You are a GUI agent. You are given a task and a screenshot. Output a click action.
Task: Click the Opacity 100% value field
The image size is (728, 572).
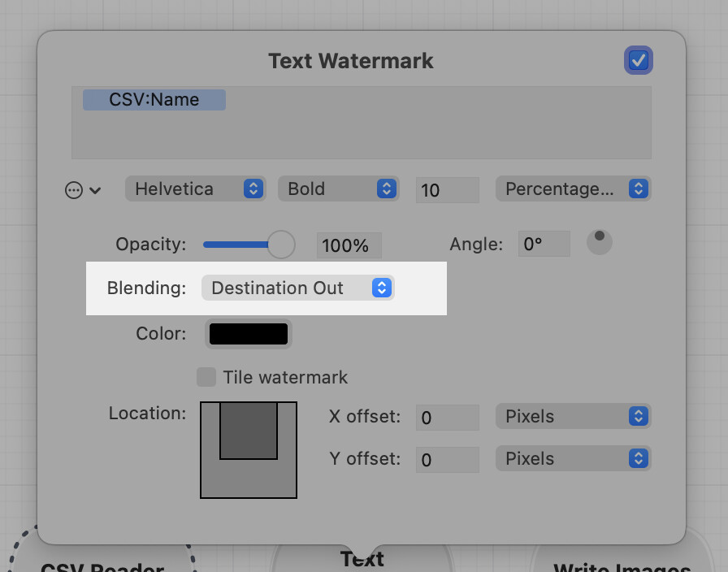coord(349,245)
